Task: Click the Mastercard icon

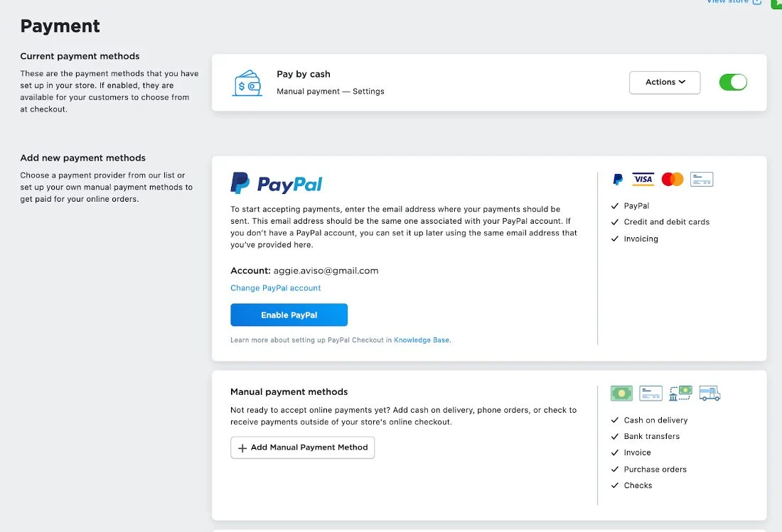Action: 673,179
